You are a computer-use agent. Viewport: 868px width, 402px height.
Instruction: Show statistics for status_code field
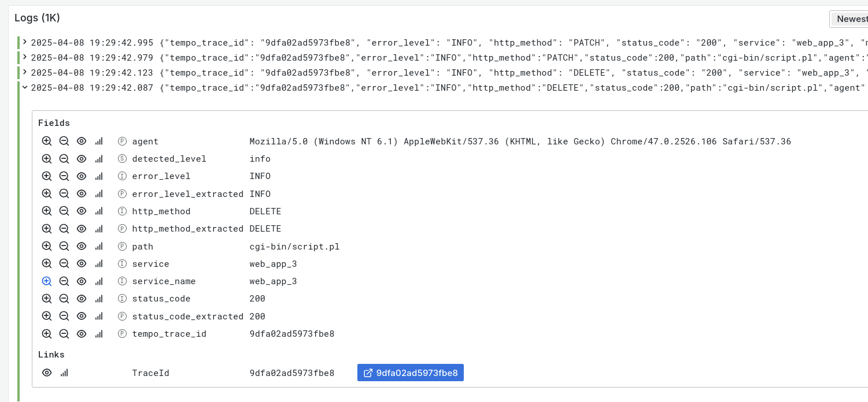tap(99, 299)
